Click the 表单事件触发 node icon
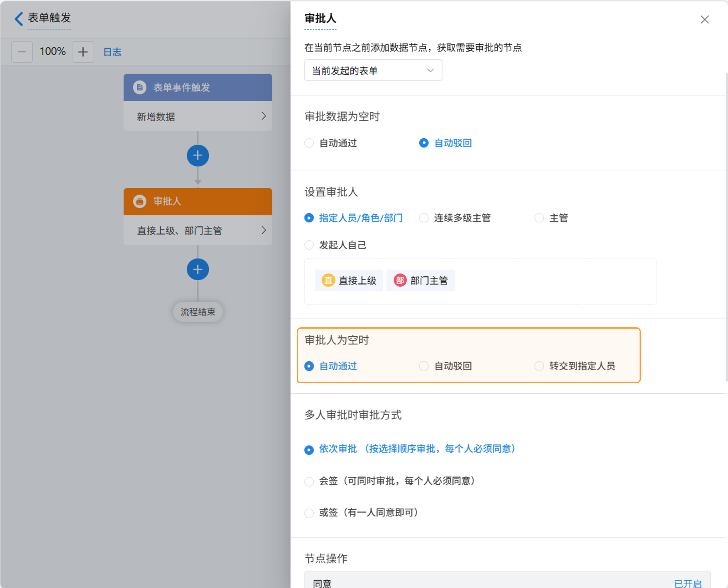This screenshot has width=728, height=588. tap(140, 87)
